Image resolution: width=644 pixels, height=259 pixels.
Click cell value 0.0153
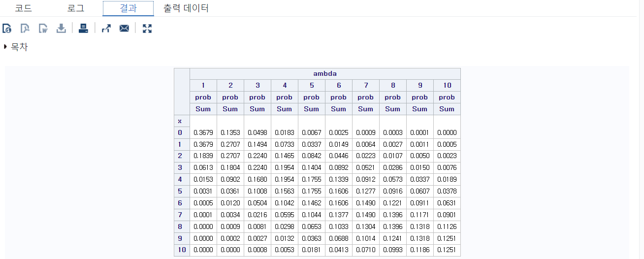[203, 180]
